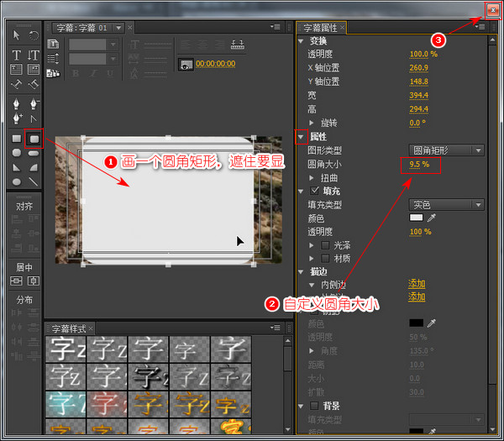The width and height of the screenshot is (504, 441).
Task: Open the 填充类型 实色 dropdown
Action: [447, 204]
